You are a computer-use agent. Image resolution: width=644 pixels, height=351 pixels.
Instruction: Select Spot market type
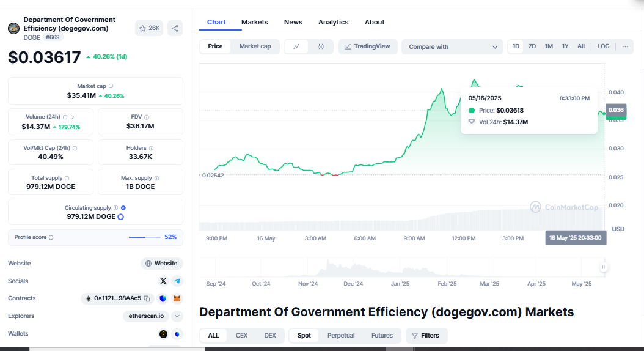pos(304,335)
